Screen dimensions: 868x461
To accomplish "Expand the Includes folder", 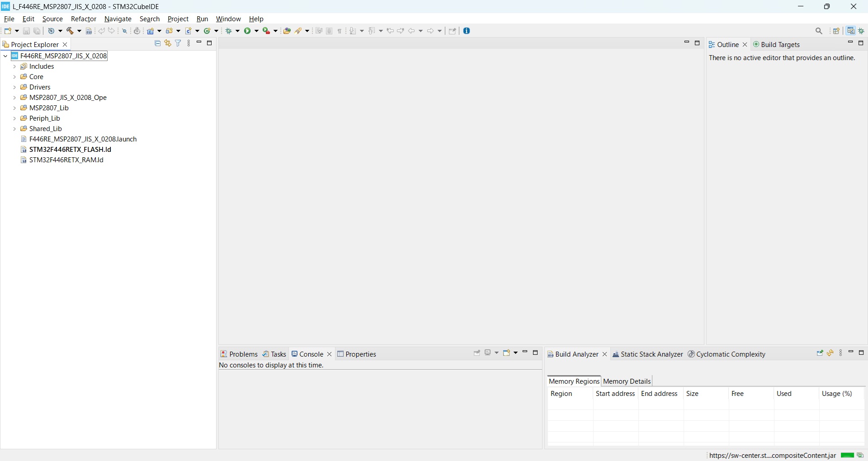I will (x=14, y=67).
